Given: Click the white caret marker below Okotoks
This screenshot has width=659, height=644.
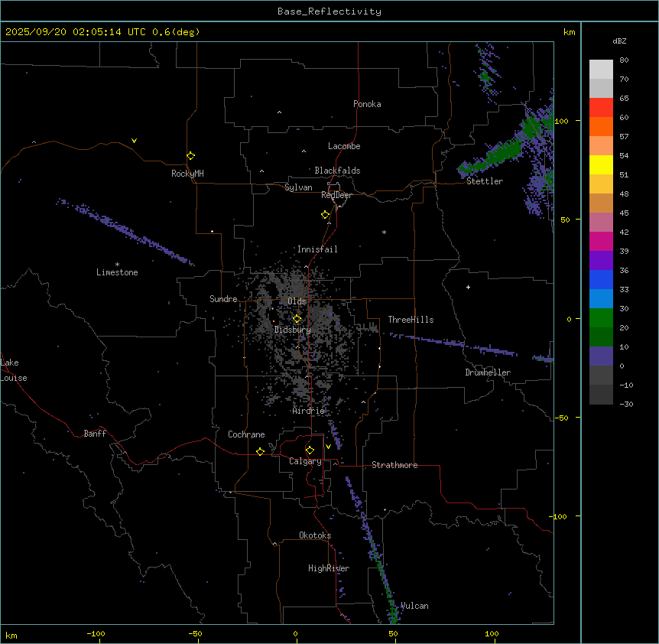Looking at the screenshot, I should (x=274, y=544).
